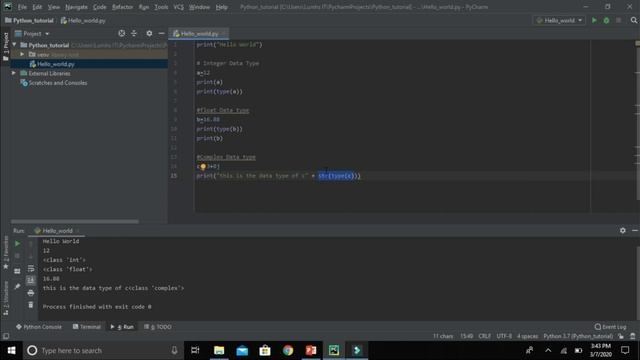This screenshot has width=640, height=360.
Task: Start debugging with the green bug icon
Action: pos(607,20)
